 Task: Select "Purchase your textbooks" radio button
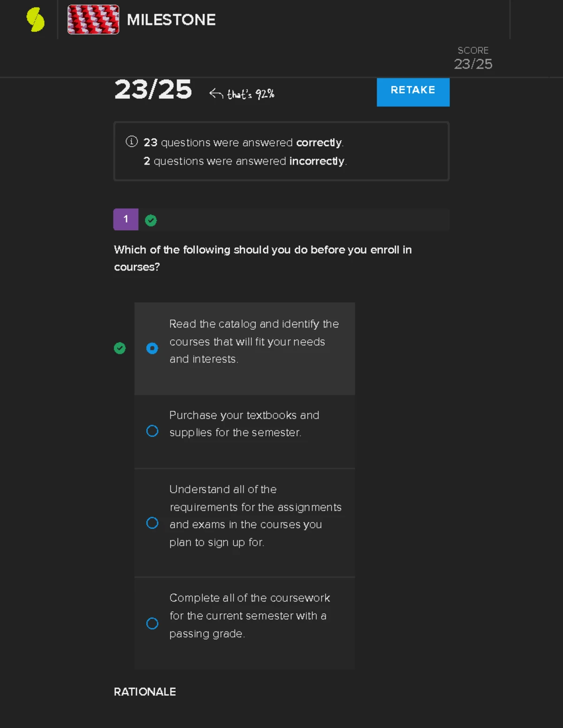(152, 431)
